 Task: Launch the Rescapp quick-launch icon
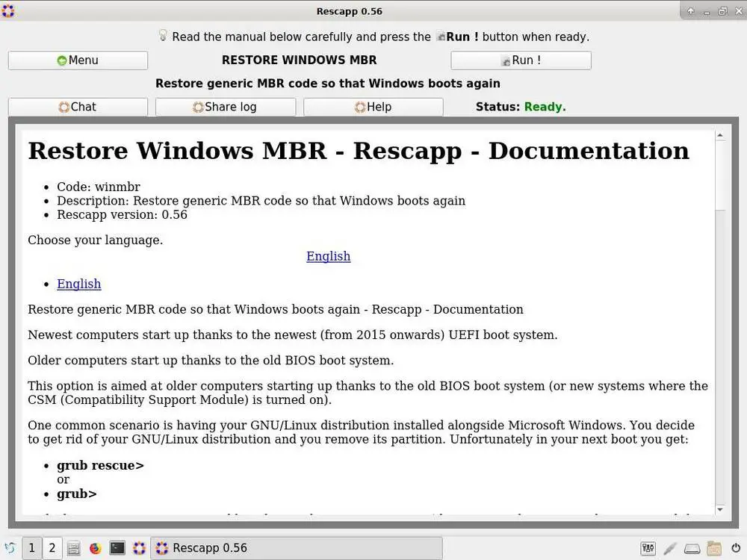click(139, 548)
